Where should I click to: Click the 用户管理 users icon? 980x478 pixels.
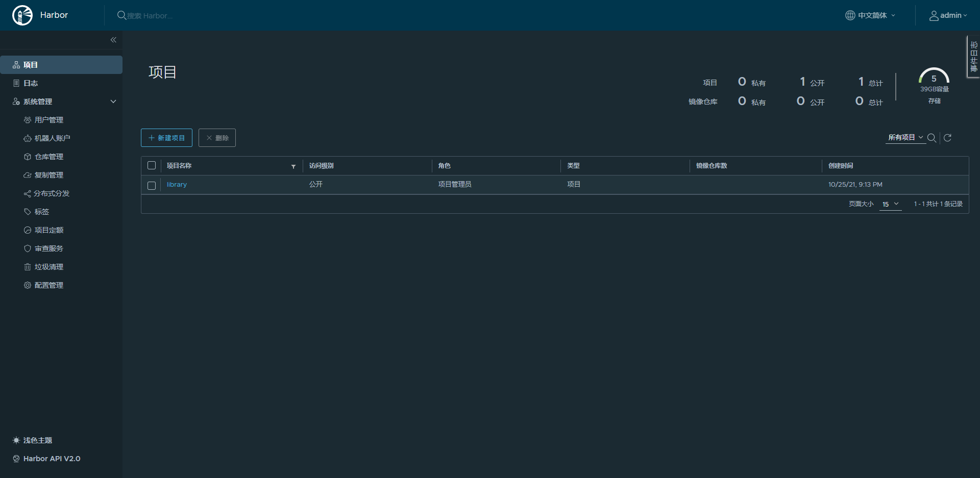point(28,120)
